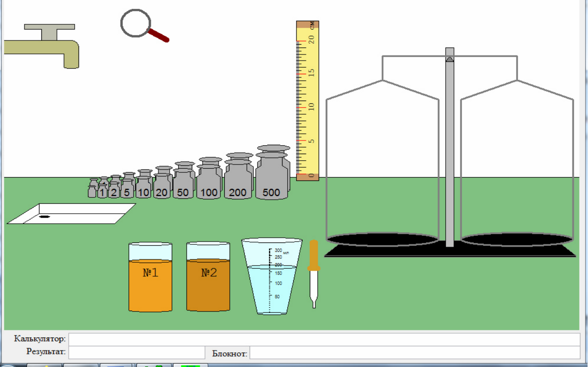Image resolution: width=588 pixels, height=367 pixels.
Task: Select beaker №1 with orange liquid
Action: pos(150,277)
